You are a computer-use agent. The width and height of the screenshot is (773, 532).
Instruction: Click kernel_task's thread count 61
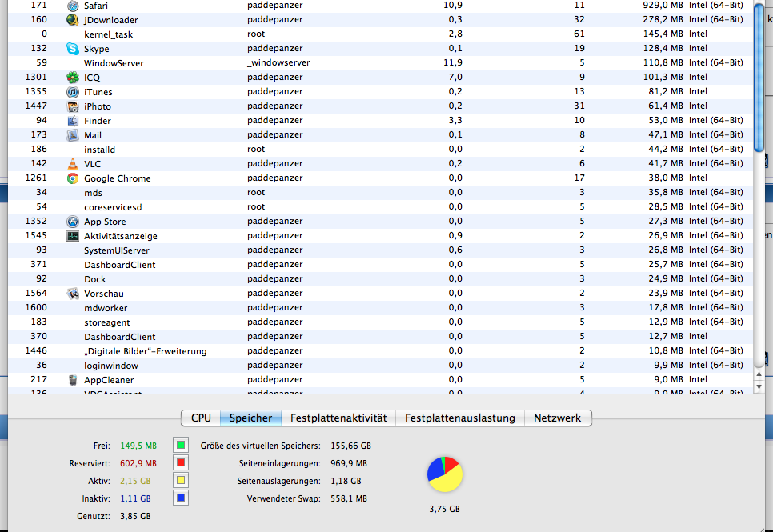(x=579, y=34)
